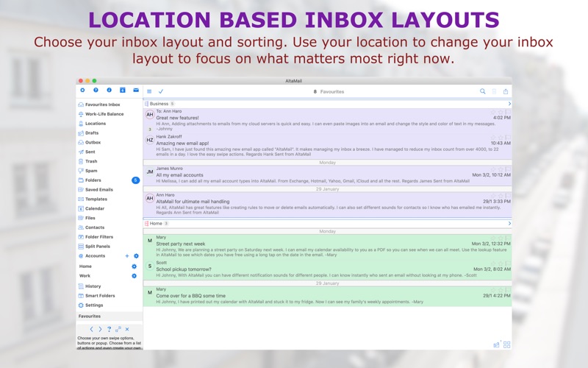Toggle flag on 'Amazing new email app!' email
The width and height of the screenshot is (588, 368).
pyautogui.click(x=508, y=138)
